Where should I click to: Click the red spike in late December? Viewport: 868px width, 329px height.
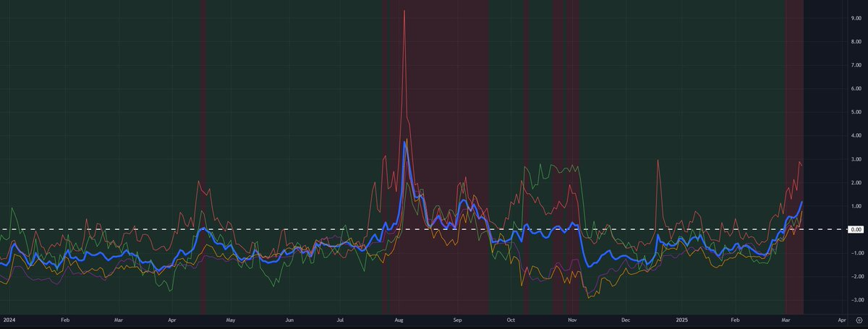coord(658,161)
